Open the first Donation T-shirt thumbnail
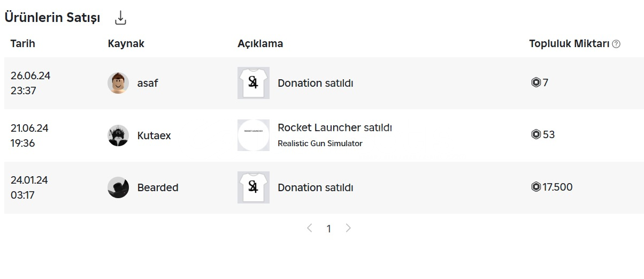The height and width of the screenshot is (279, 644). pos(254,83)
